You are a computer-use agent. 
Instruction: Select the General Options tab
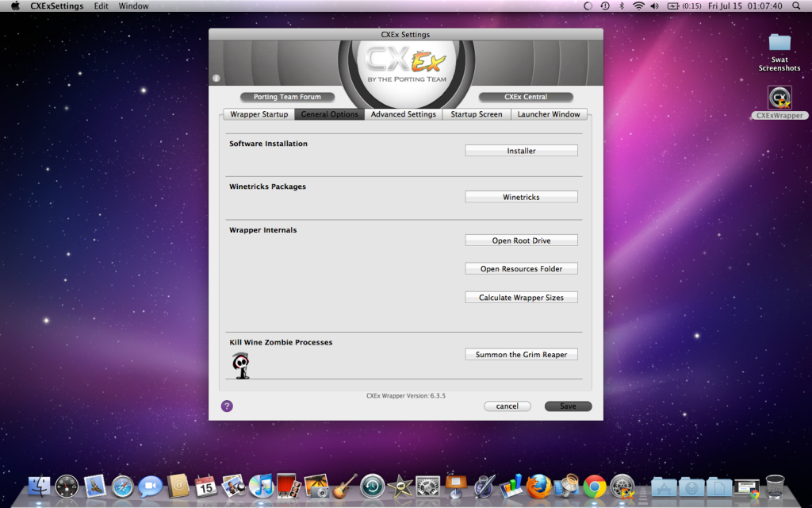pos(329,114)
